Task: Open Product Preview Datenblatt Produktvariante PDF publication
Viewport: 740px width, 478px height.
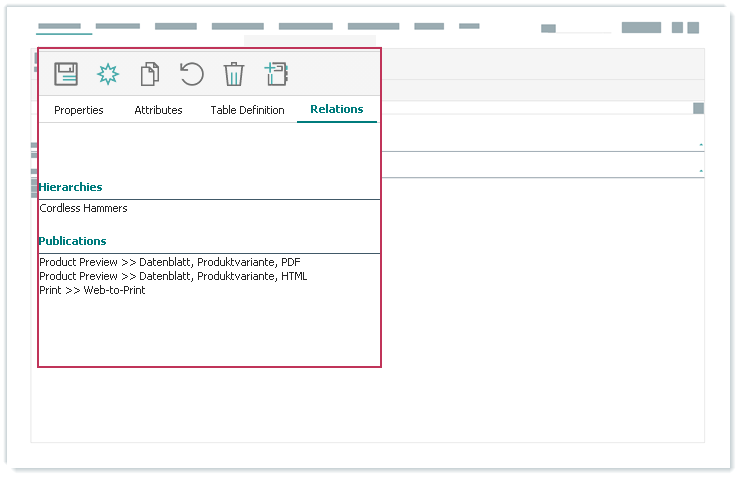Action: tap(170, 262)
